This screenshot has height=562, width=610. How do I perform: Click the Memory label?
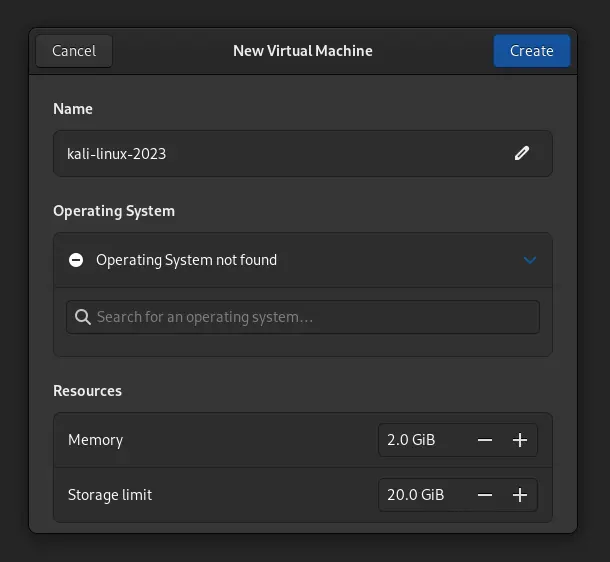95,440
